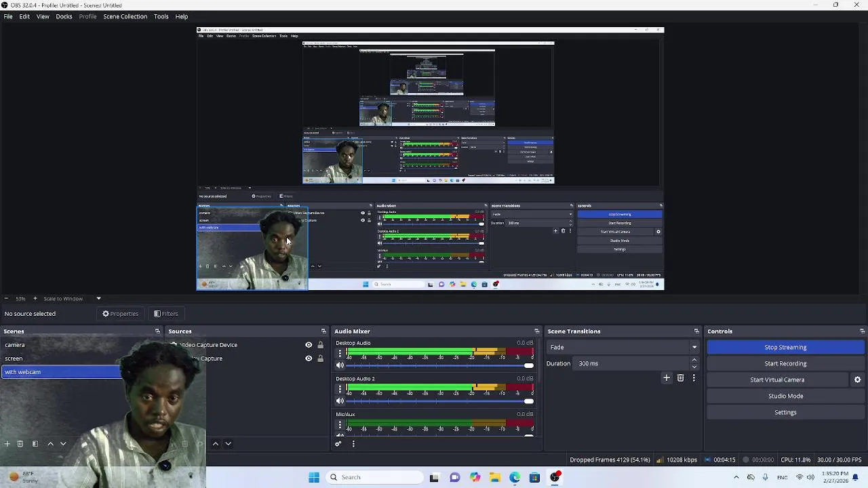Open source Filters button

coord(166,314)
